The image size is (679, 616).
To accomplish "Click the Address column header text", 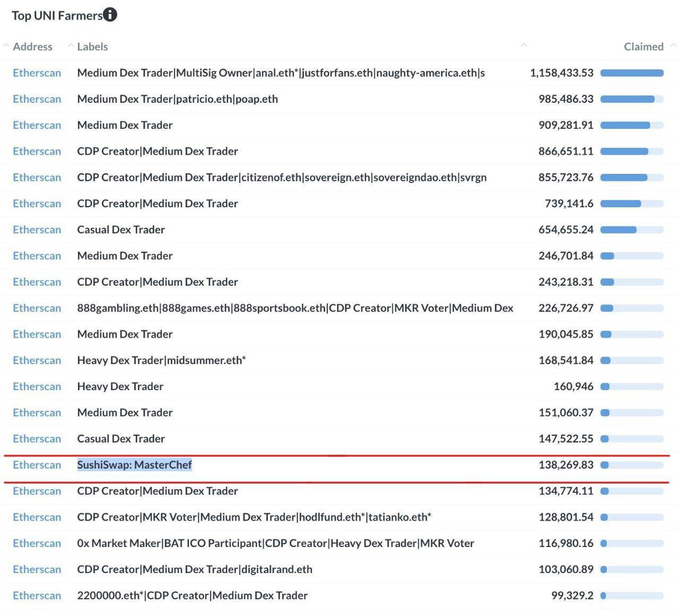I will pyautogui.click(x=32, y=47).
